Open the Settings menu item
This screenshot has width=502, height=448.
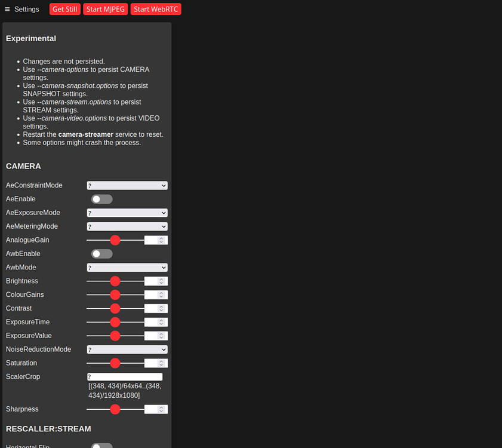[26, 9]
